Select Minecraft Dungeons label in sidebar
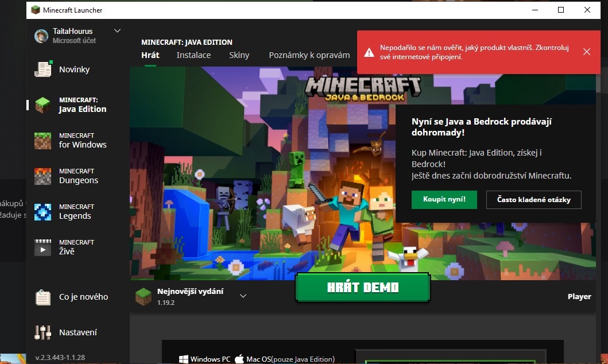This screenshot has width=608, height=364. pos(78,176)
